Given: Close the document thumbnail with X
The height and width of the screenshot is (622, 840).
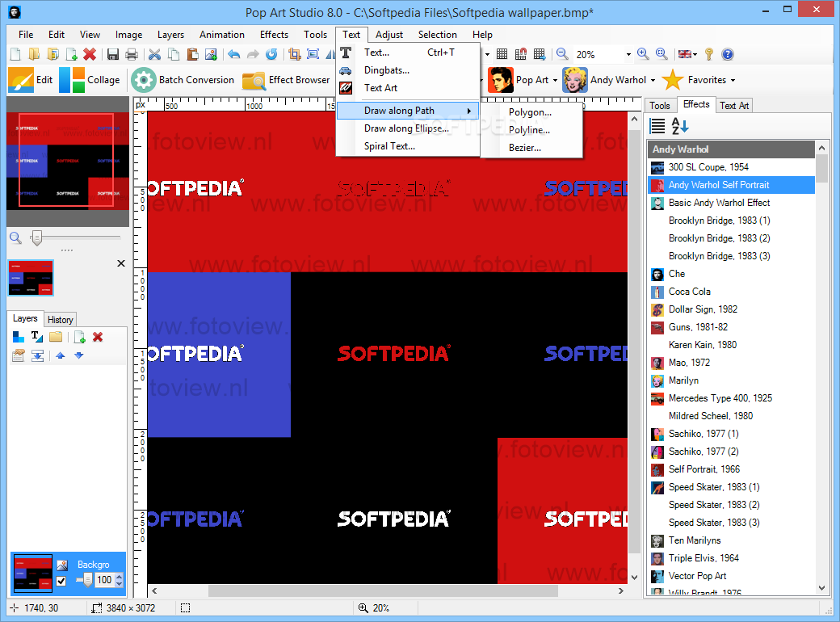Looking at the screenshot, I should tap(121, 263).
